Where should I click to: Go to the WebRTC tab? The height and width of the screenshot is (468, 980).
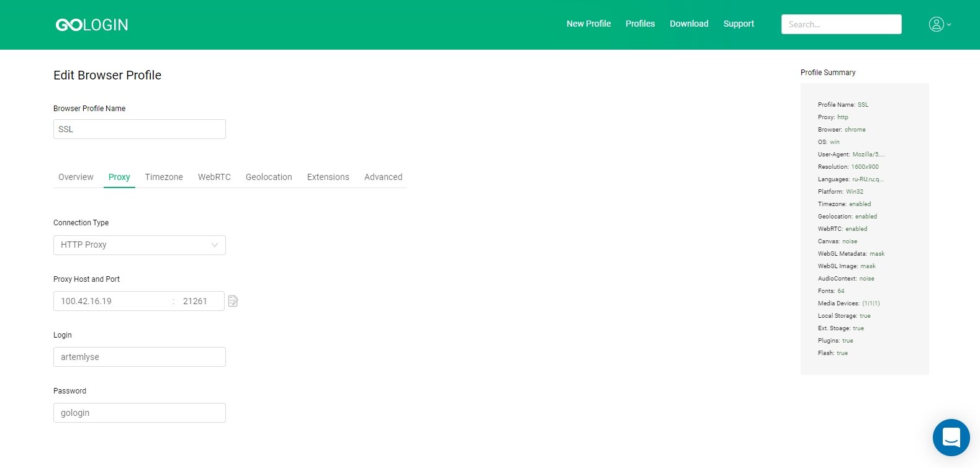coord(214,177)
